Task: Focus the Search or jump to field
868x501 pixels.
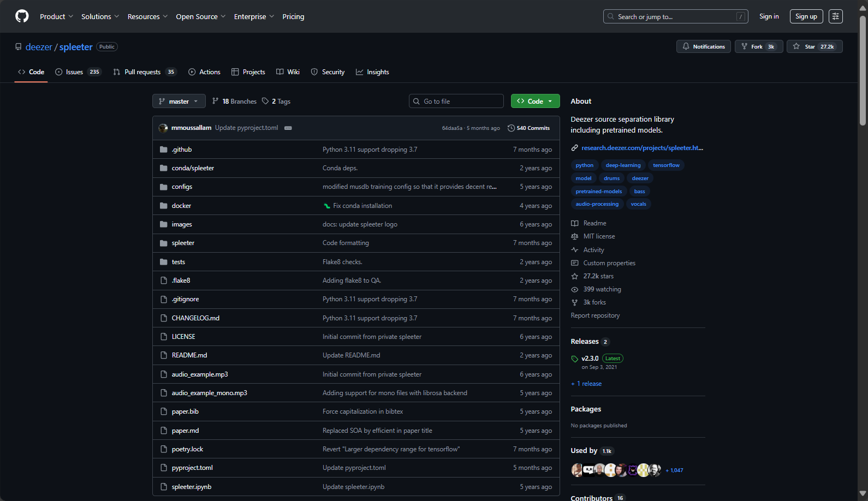Action: pyautogui.click(x=675, y=16)
